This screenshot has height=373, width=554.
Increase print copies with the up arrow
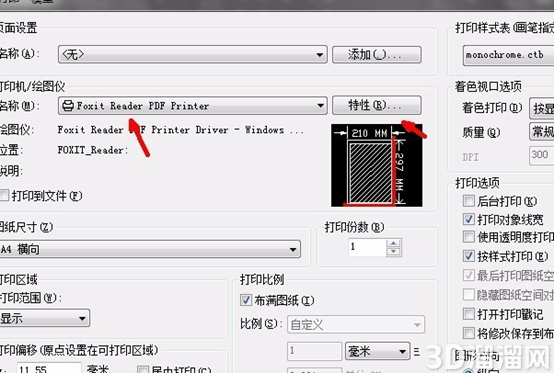[394, 243]
